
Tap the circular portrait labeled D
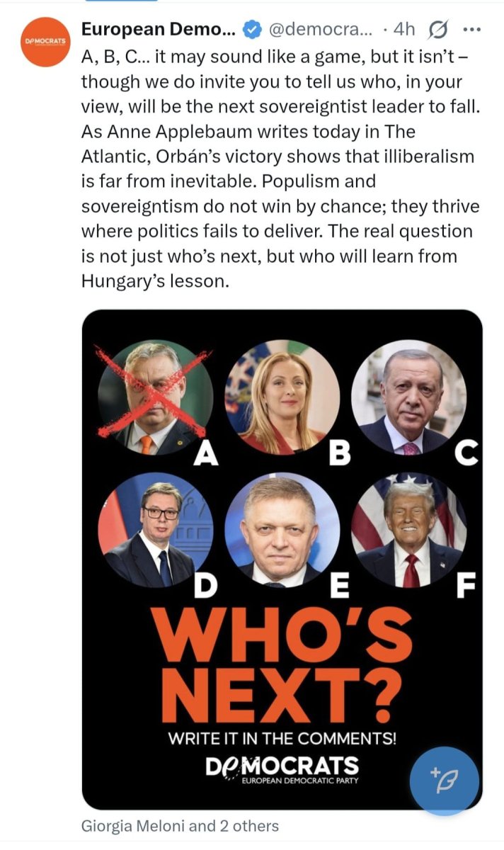(x=156, y=531)
